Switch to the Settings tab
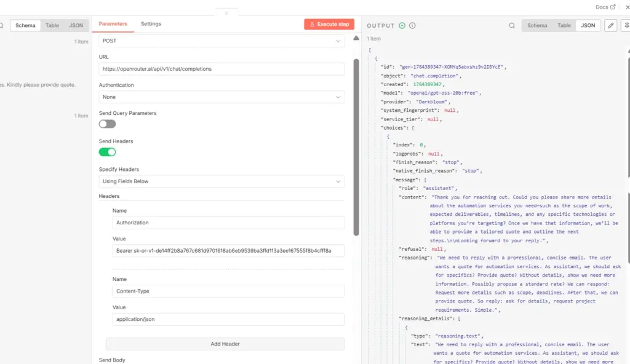The image size is (630, 364). click(x=151, y=24)
